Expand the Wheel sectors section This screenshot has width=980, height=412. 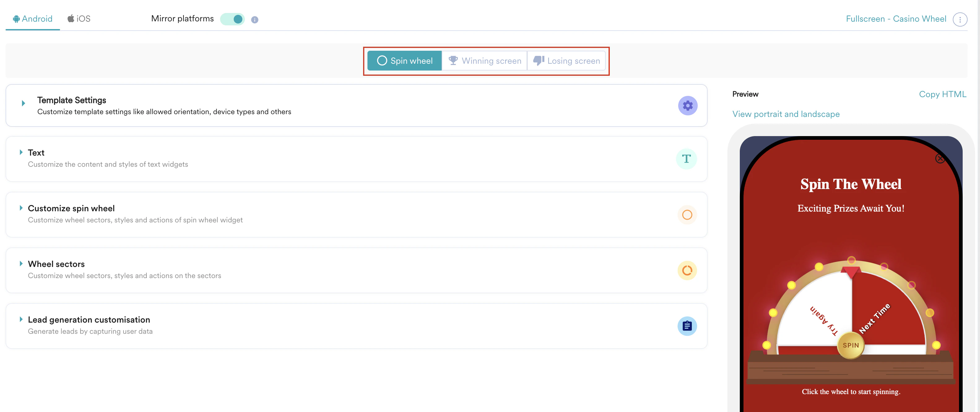tap(21, 264)
